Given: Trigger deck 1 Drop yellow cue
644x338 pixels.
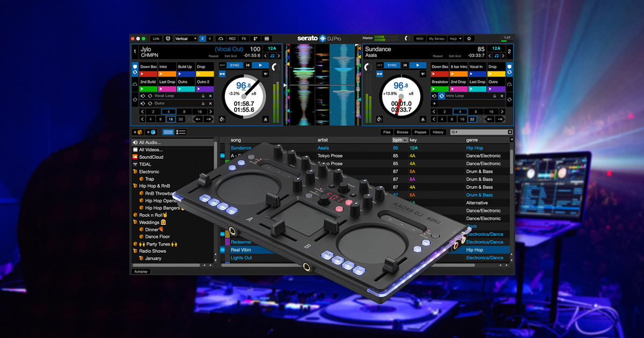Looking at the screenshot, I should (x=205, y=74).
